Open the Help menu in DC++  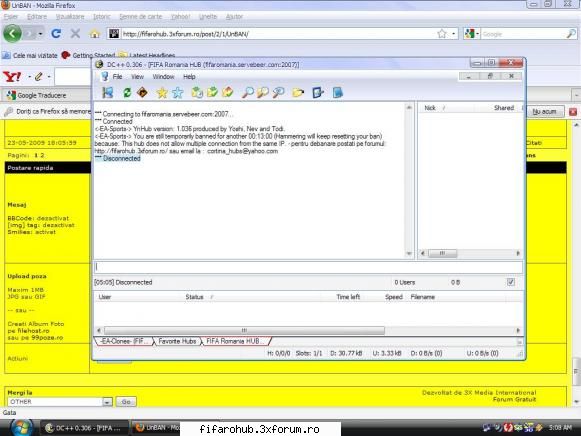(x=189, y=77)
